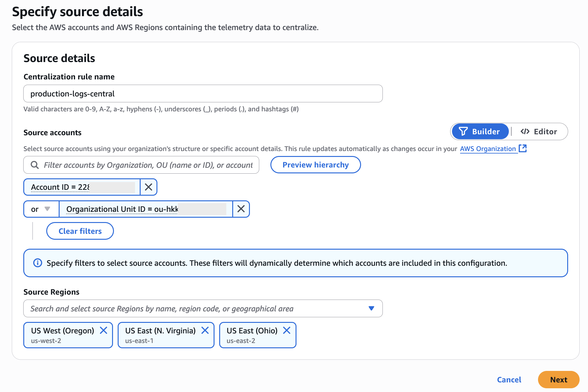The height and width of the screenshot is (392, 588).
Task: Click Next to proceed
Action: tap(558, 380)
